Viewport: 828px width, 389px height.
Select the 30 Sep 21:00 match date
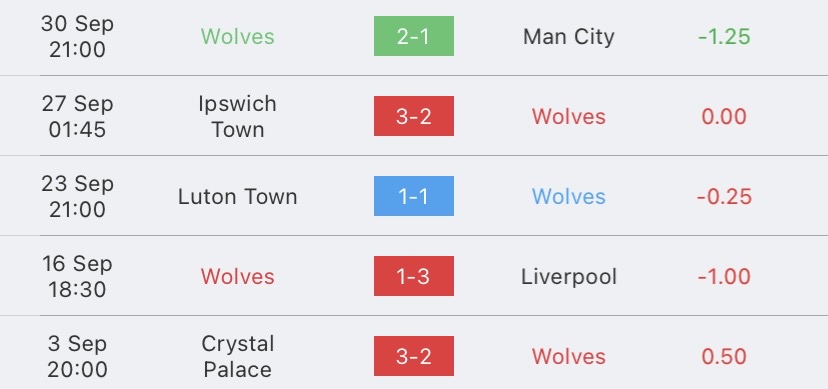click(77, 37)
